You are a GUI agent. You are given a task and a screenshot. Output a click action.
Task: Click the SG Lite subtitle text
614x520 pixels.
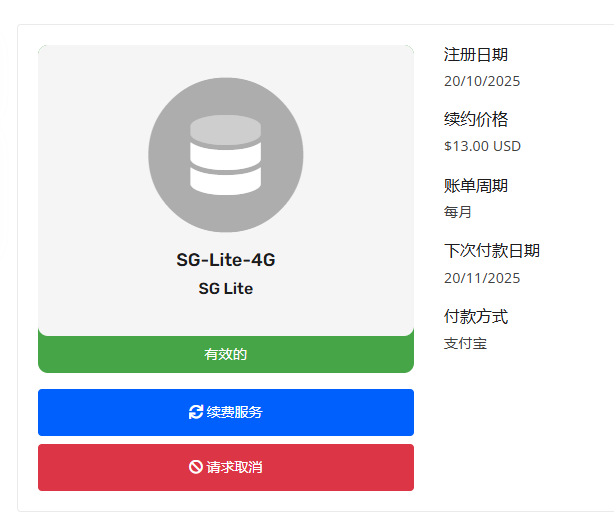(226, 289)
